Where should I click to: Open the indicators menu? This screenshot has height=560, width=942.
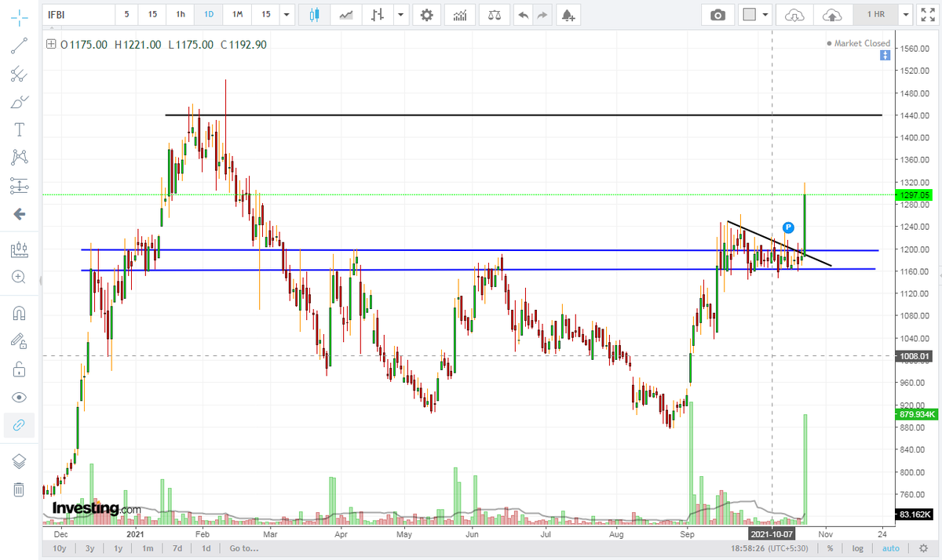pyautogui.click(x=461, y=14)
